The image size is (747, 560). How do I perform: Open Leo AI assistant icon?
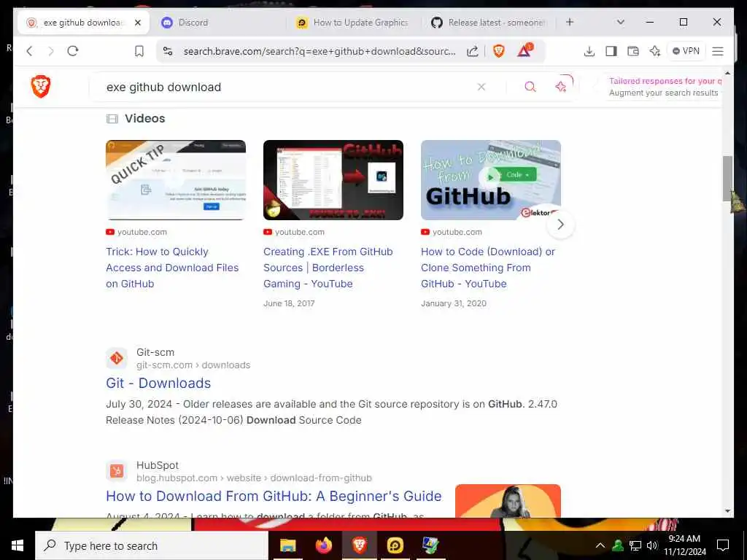click(655, 51)
